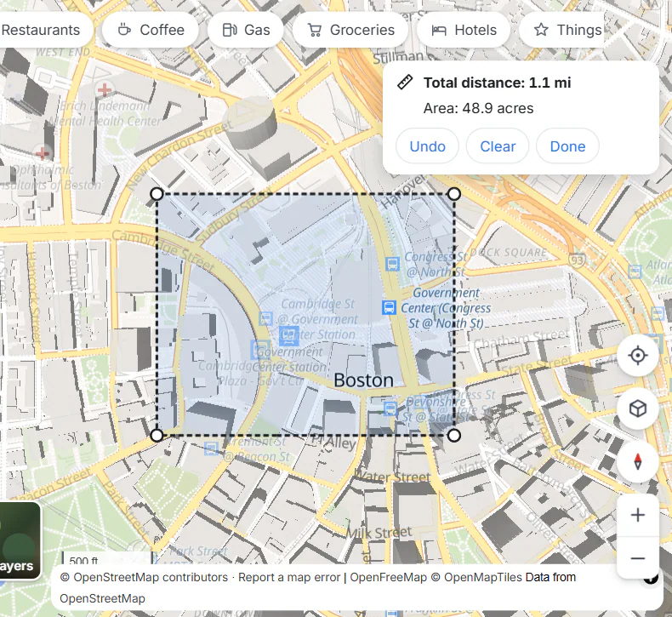Click the Cambridge St @ Government Center bus icon
Screen dimensions: 672x617
[265, 318]
